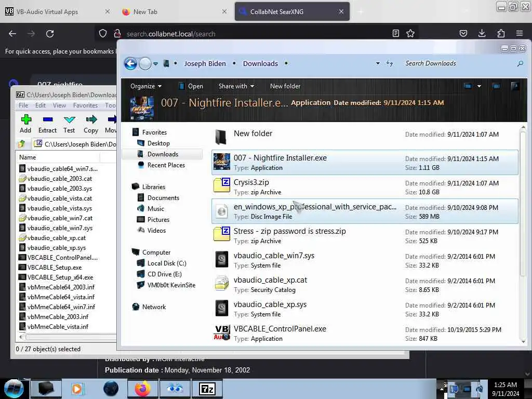The width and height of the screenshot is (532, 399).
Task: Toggle the preview pane icon
Action: tap(496, 86)
